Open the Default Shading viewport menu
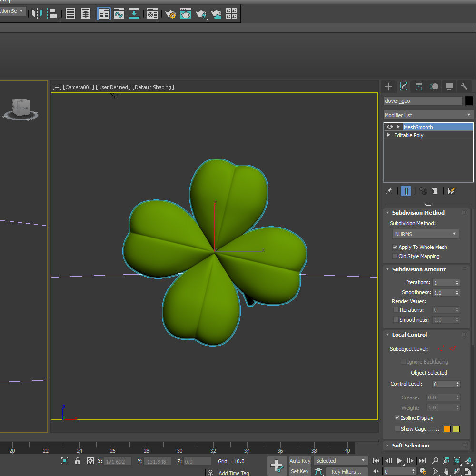Screen dimensions: 476x476 click(x=153, y=87)
